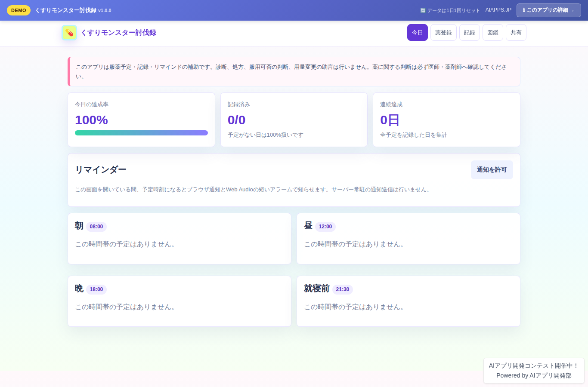Click the 昼 section heading
Viewport: 588px width, 387px height.
pos(308,226)
